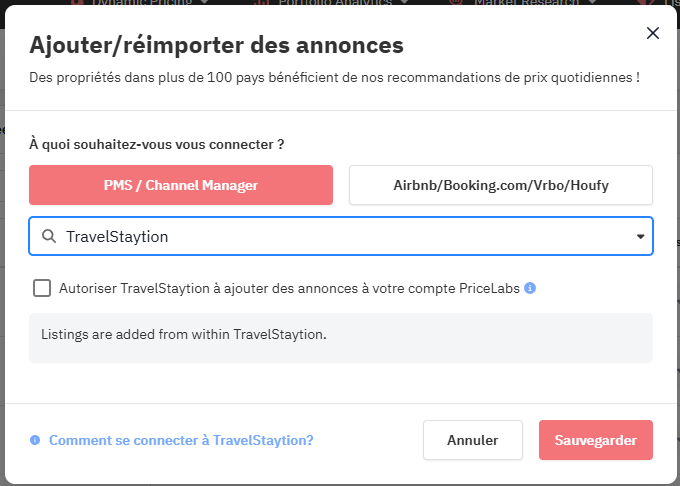The image size is (680, 486).
Task: Enable the Autoriser TravelStaytion checkbox
Action: pyautogui.click(x=42, y=288)
